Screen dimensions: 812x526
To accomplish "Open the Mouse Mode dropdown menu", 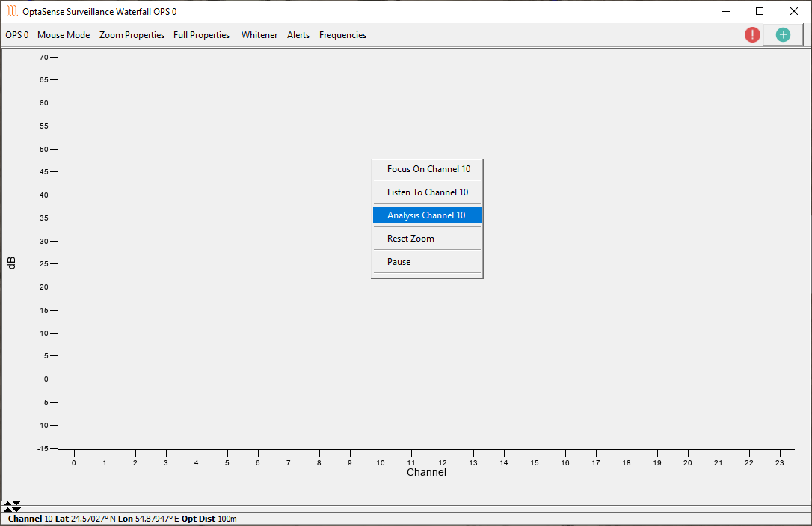I will [x=64, y=35].
